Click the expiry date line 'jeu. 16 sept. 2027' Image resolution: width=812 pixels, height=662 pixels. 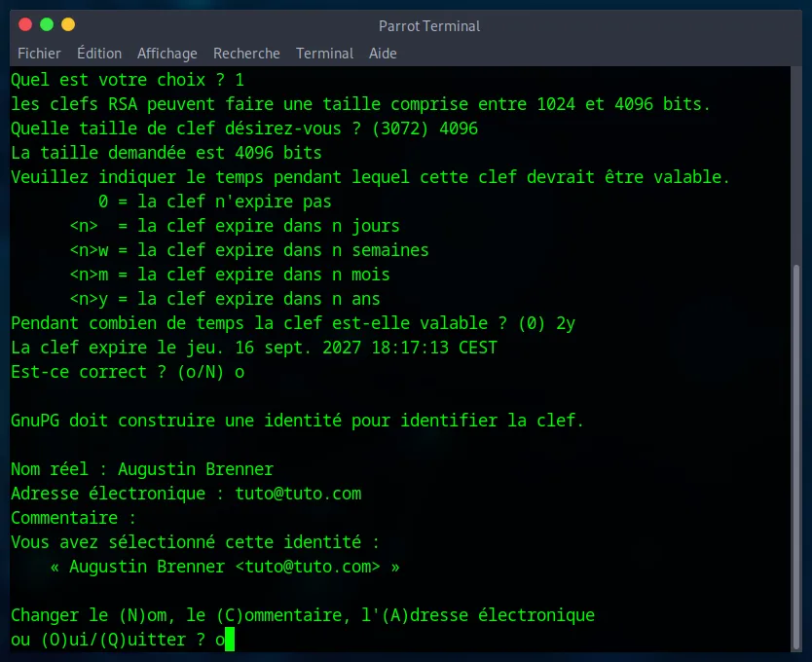point(254,348)
